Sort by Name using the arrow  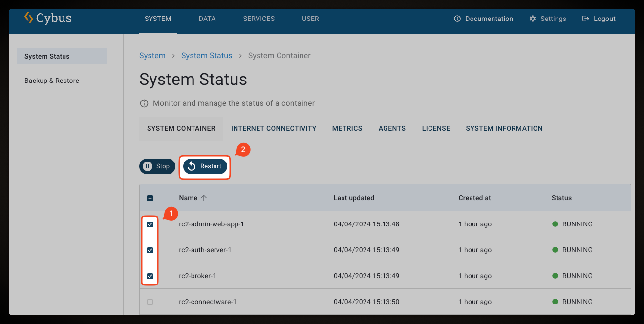point(204,198)
